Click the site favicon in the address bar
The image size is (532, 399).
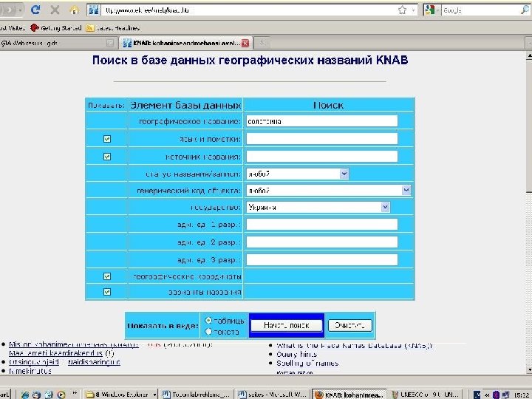94,10
